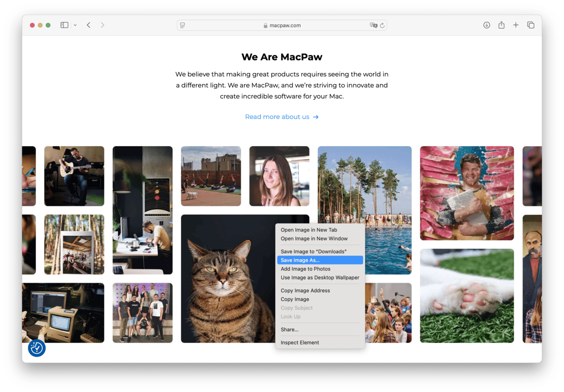564x392 pixels.
Task: Open the crowd raising hands photo
Action: (388, 313)
